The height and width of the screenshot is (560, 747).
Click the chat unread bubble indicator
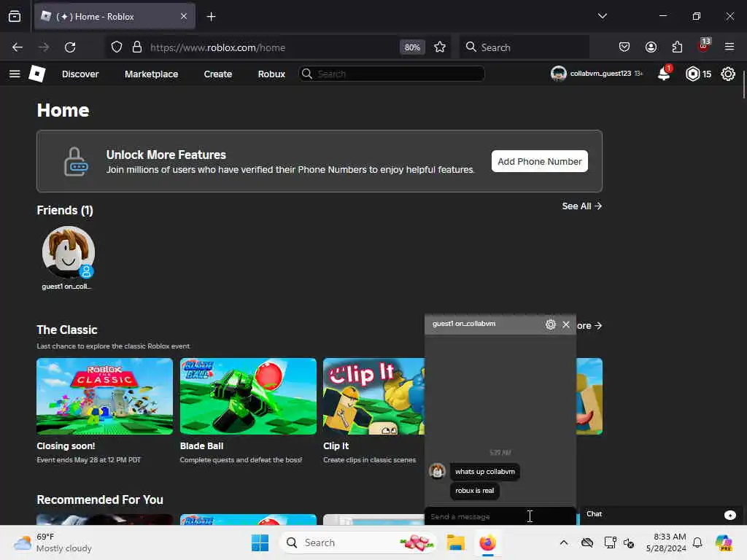[729, 516]
